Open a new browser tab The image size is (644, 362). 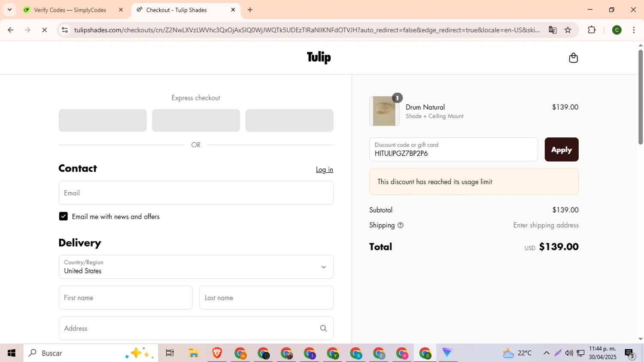pos(250,10)
